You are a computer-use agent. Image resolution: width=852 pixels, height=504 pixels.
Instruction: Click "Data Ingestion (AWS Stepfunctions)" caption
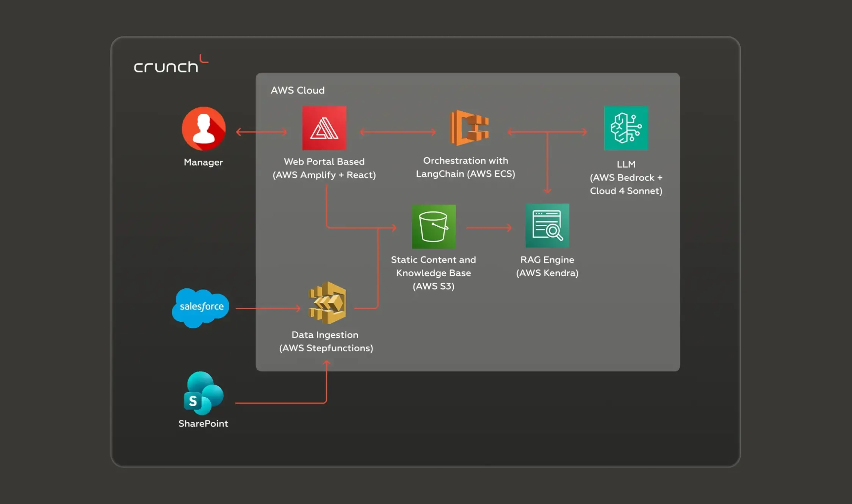coord(326,341)
